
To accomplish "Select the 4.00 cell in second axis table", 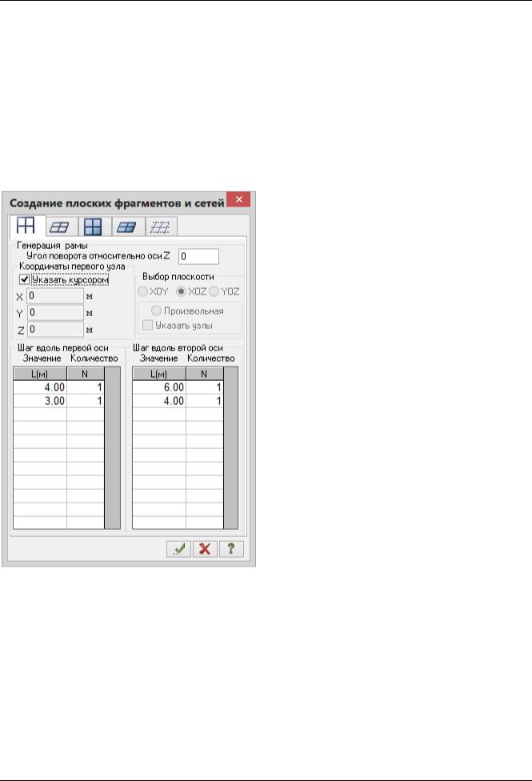I will click(159, 400).
